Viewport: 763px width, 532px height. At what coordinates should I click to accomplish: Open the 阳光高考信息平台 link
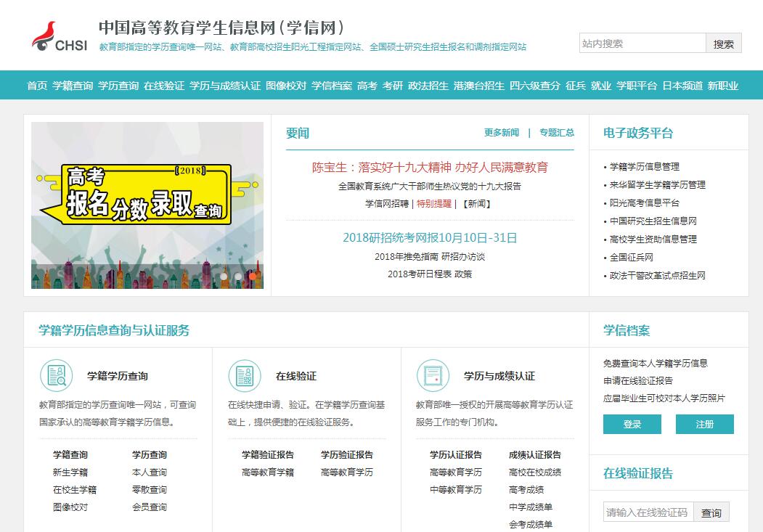click(645, 202)
